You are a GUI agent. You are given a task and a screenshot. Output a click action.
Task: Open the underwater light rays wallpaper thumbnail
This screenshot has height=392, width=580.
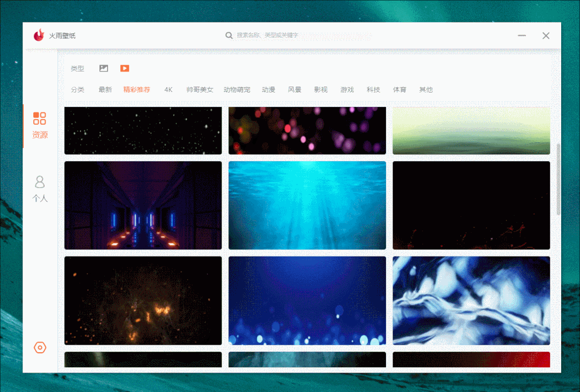pos(307,205)
